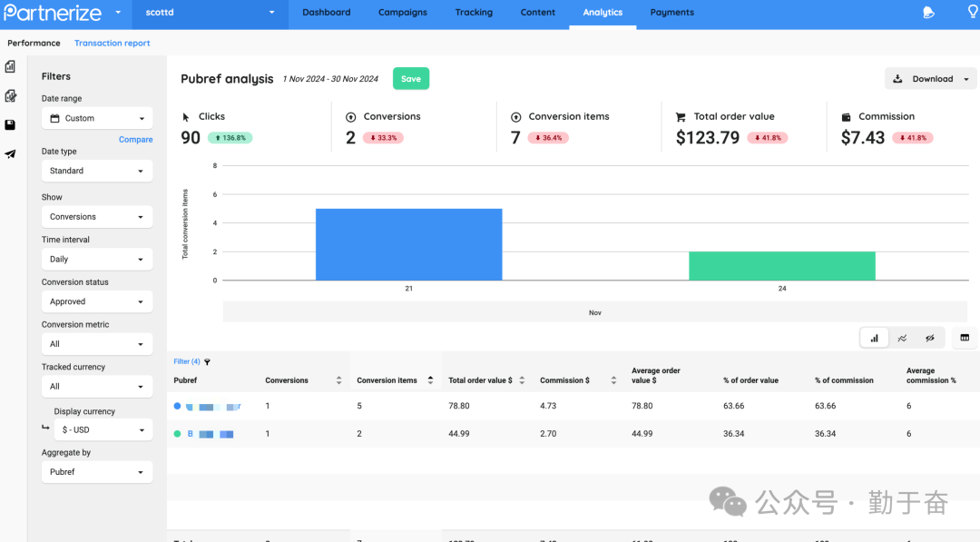980x542 pixels.
Task: Click the edit report icon in sidebar
Action: point(10,95)
